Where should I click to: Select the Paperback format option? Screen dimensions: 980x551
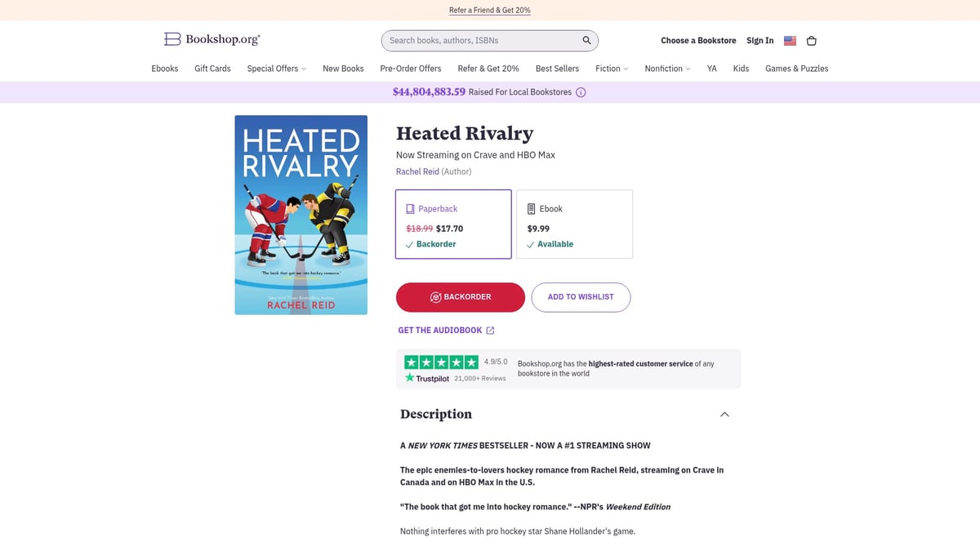tap(453, 224)
